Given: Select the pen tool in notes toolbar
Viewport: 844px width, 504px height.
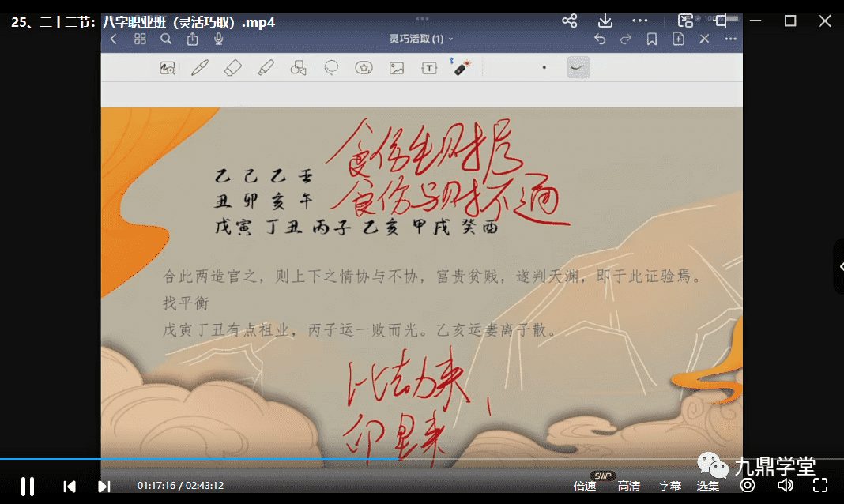Looking at the screenshot, I should coord(199,68).
